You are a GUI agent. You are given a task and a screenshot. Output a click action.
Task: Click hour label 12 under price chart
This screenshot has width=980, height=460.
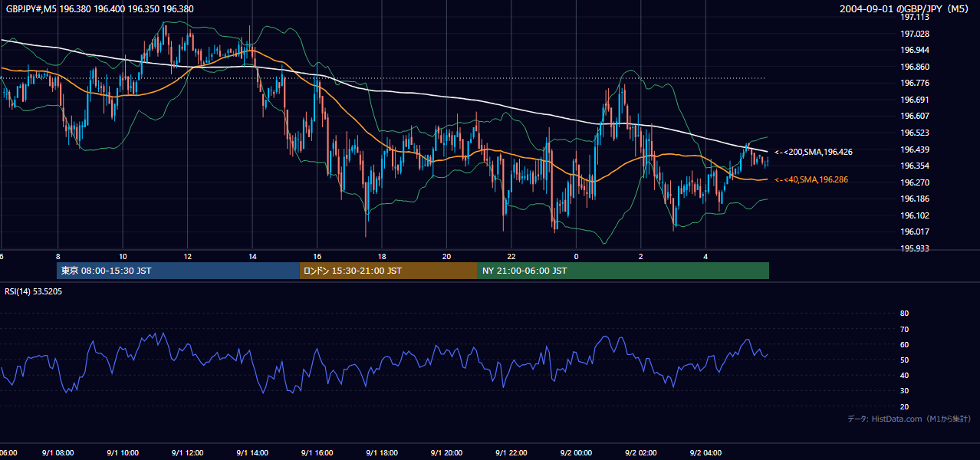[187, 256]
